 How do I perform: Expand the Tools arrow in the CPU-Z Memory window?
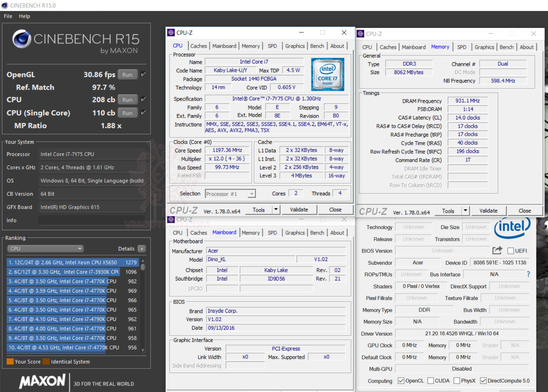click(466, 211)
